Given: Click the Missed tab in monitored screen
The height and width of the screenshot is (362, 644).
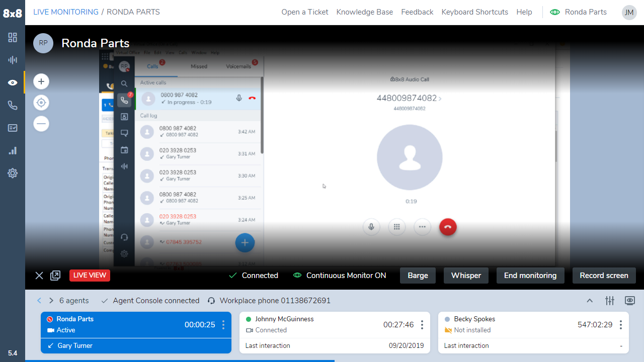Looking at the screenshot, I should 199,66.
